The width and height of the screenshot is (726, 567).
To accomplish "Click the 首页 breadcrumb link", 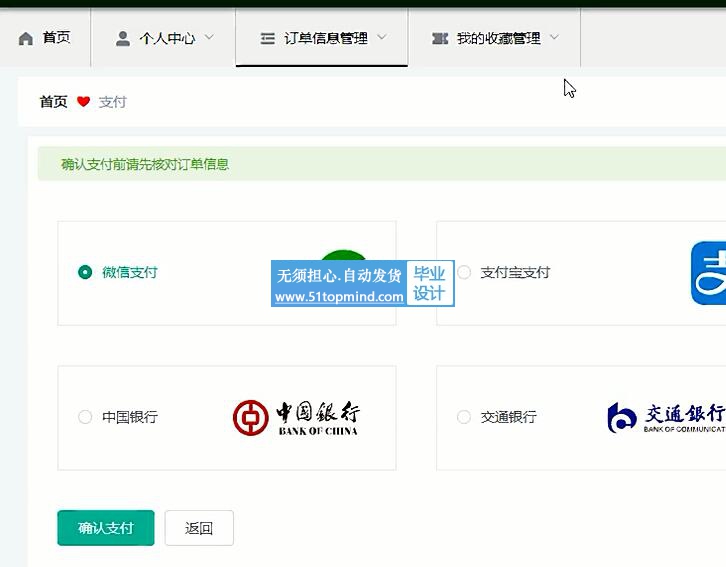I will coord(53,101).
